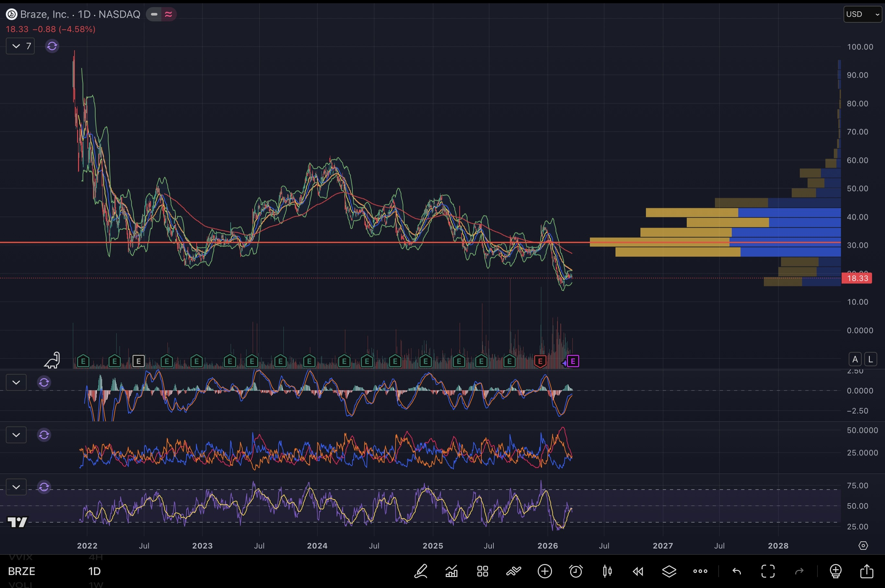Share chart using share icon
The width and height of the screenshot is (885, 588).
tap(867, 571)
